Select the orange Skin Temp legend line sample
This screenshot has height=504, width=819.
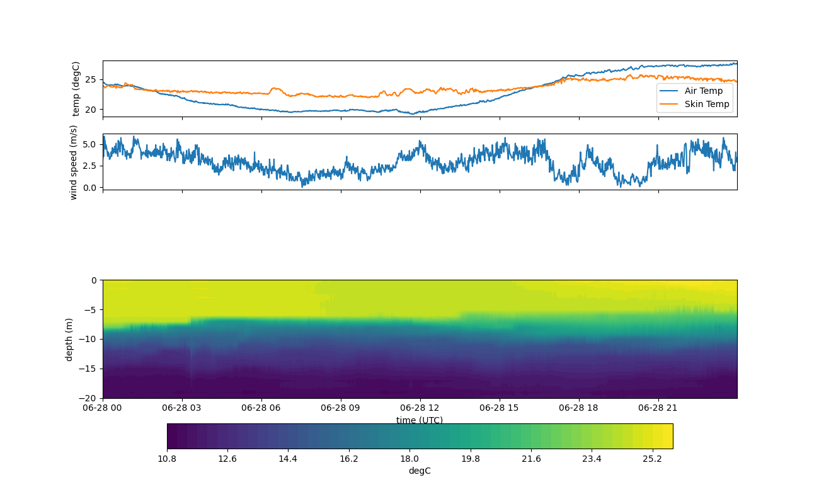[670, 104]
